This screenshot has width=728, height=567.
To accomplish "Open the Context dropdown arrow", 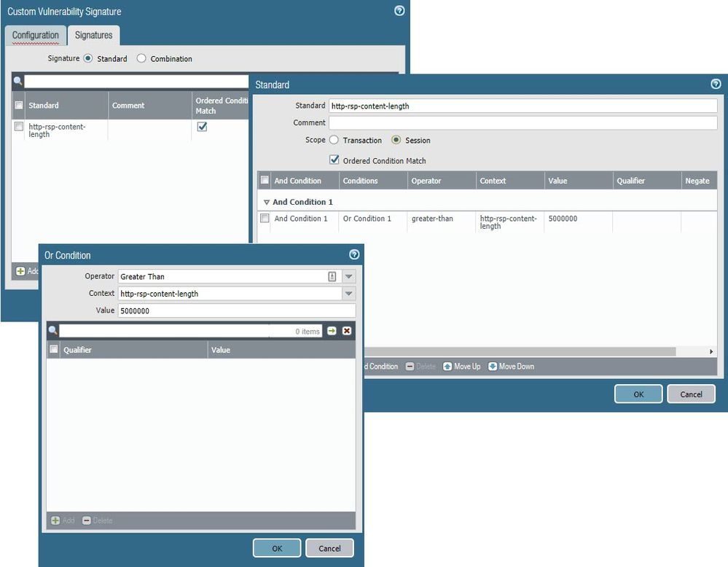I will 348,294.
